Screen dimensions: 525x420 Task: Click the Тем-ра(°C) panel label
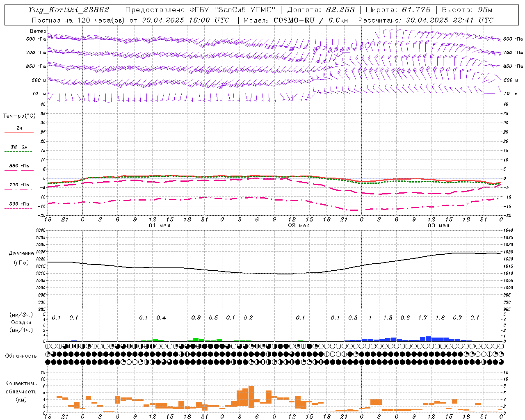[19, 116]
